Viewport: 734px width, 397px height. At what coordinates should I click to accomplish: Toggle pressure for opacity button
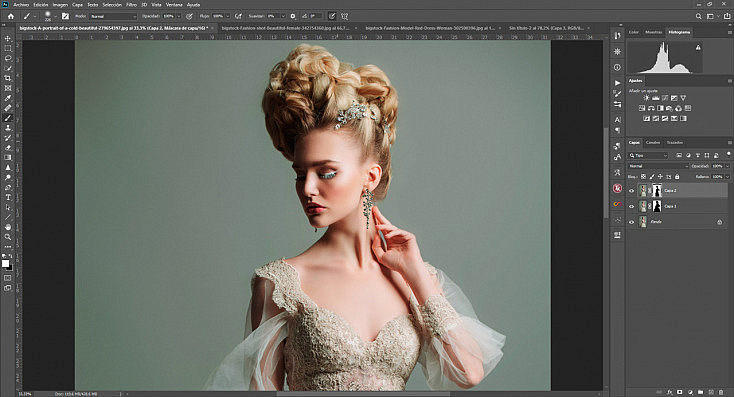(x=190, y=16)
